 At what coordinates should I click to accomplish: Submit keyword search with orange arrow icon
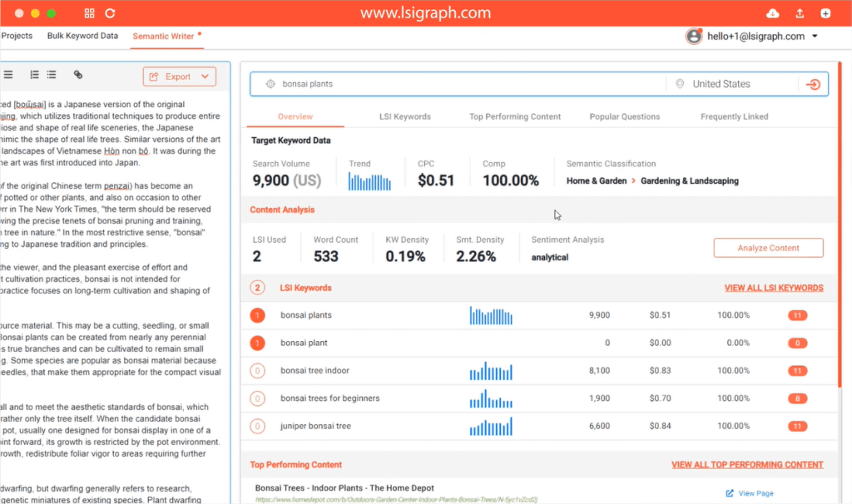[813, 84]
